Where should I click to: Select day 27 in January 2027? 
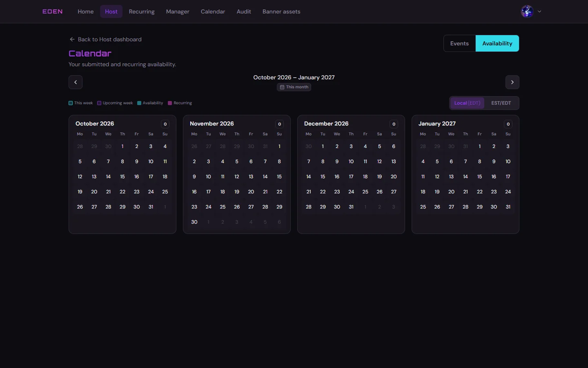451,207
